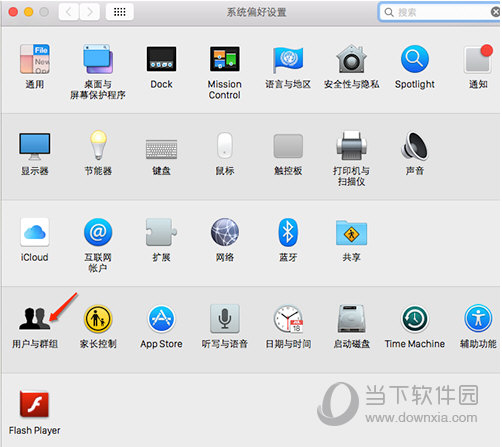Clear the search field with the X button
Screen dimensions: 502x447
tap(495, 12)
